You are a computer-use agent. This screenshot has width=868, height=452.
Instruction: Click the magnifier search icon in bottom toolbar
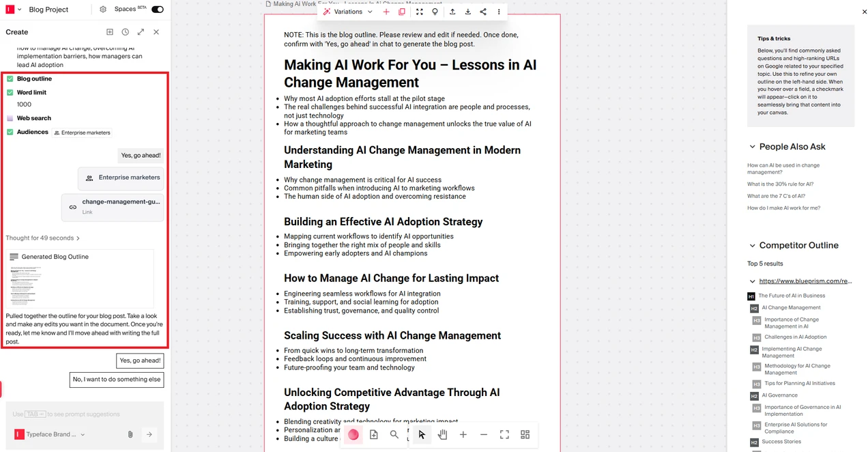point(394,434)
